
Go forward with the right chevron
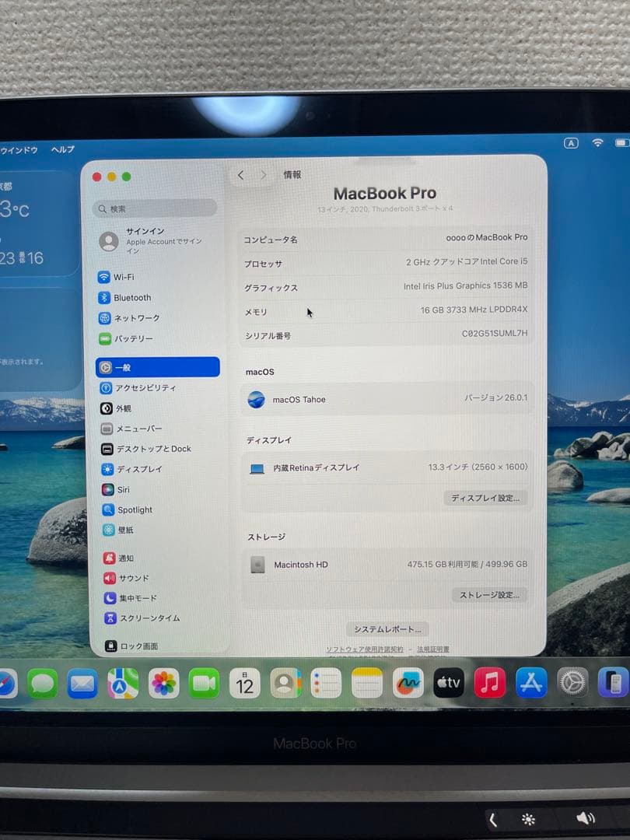point(264,175)
